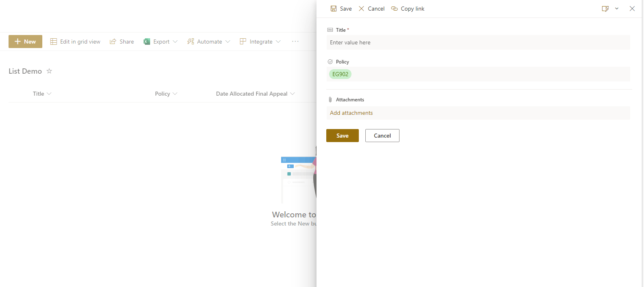The width and height of the screenshot is (644, 287).
Task: Click the brown Save button
Action: 343,136
